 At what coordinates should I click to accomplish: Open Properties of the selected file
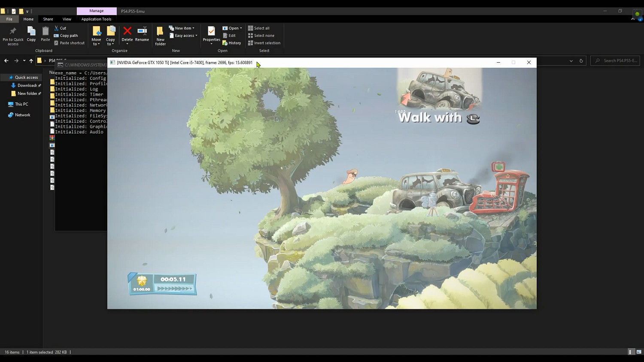pos(211,32)
